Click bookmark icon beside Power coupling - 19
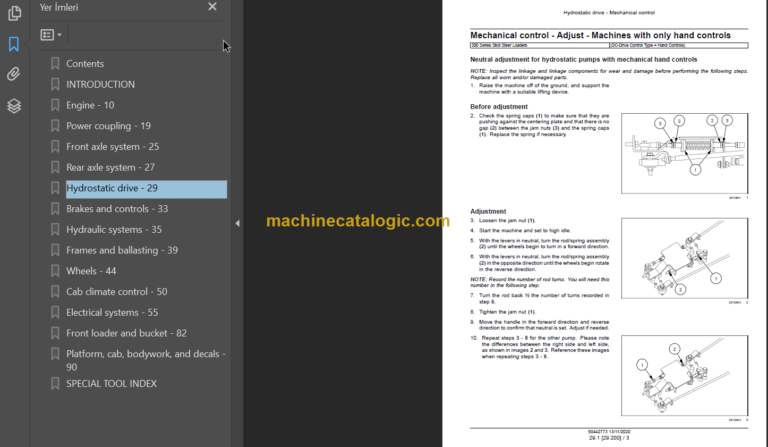 55,126
